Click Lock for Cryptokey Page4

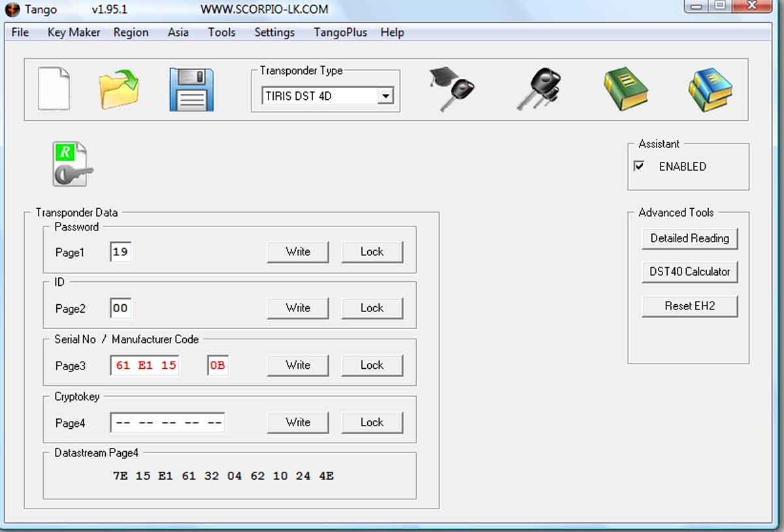pyautogui.click(x=372, y=423)
